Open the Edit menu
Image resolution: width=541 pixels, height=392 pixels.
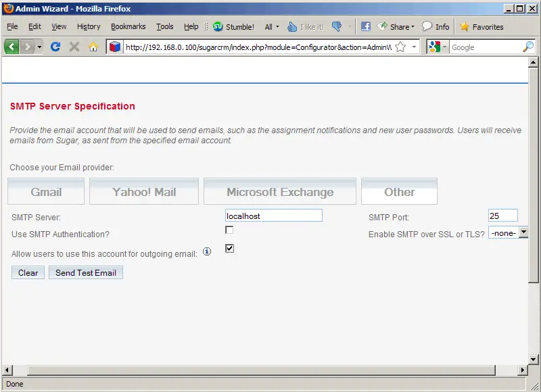[34, 26]
